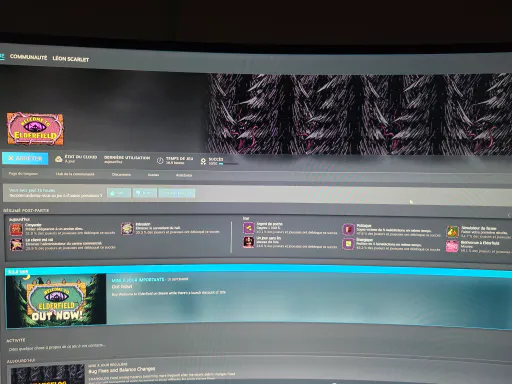Open the Assistance tab
The height and width of the screenshot is (384, 512).
click(184, 175)
